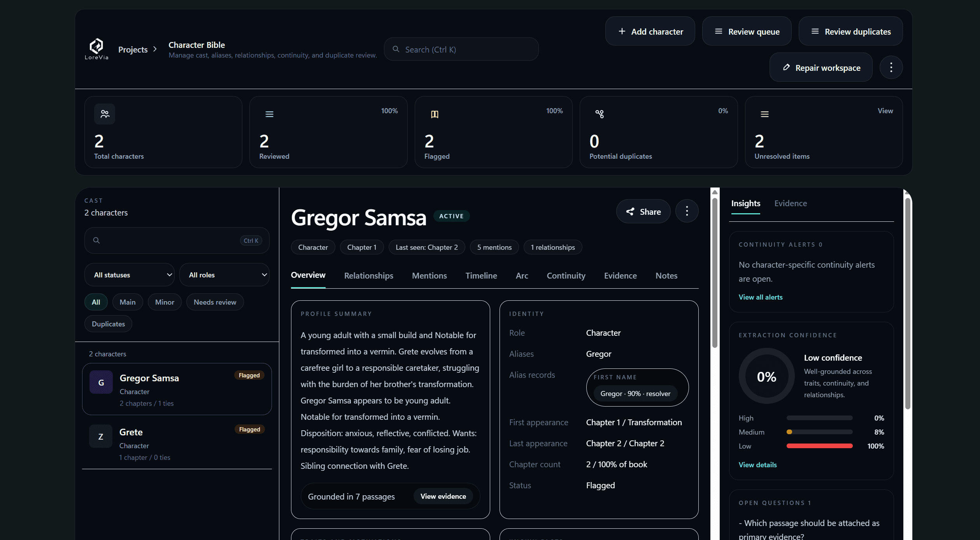Click the Add character button
This screenshot has width=980, height=540.
pos(650,31)
